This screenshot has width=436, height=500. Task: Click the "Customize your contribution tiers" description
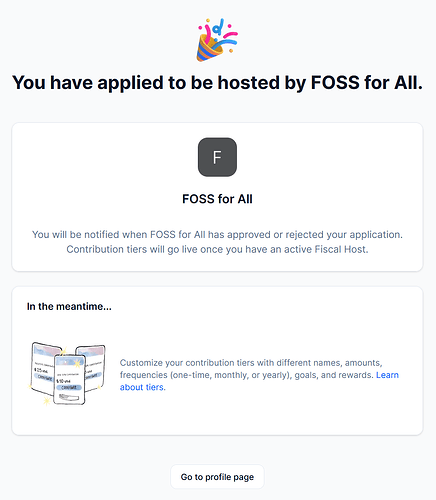tap(259, 375)
